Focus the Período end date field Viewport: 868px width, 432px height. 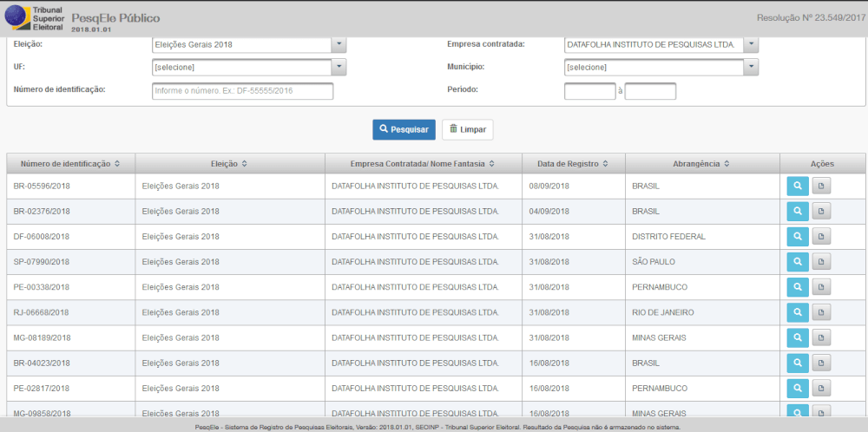[650, 91]
